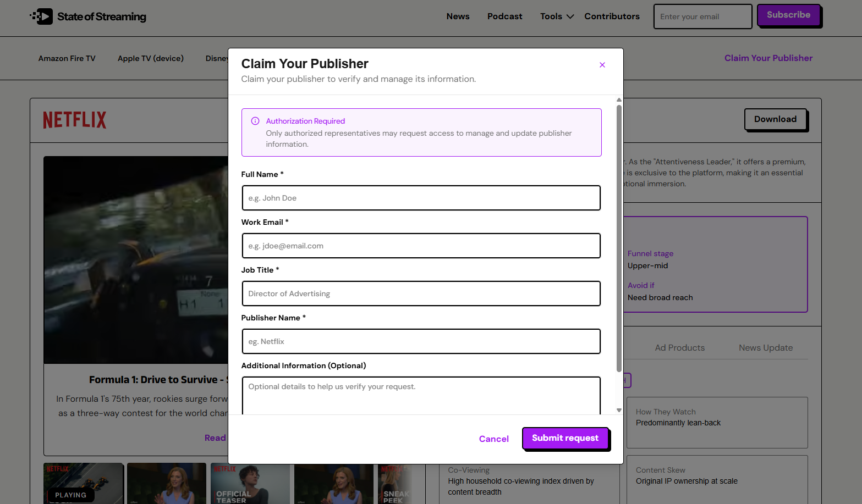The image size is (862, 504).
Task: Click the Additional Information text area
Action: pyautogui.click(x=421, y=396)
